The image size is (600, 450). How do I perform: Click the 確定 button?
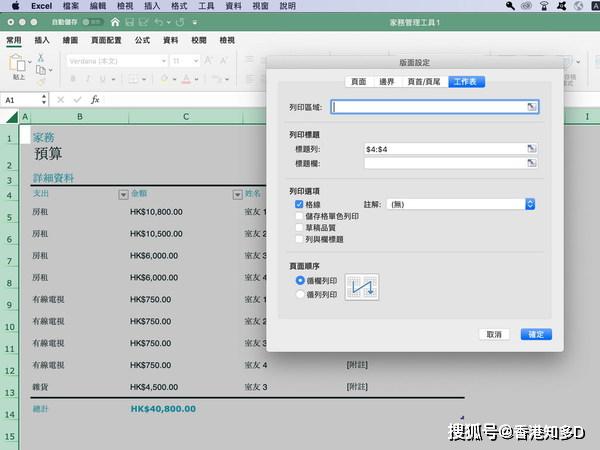[x=536, y=334]
